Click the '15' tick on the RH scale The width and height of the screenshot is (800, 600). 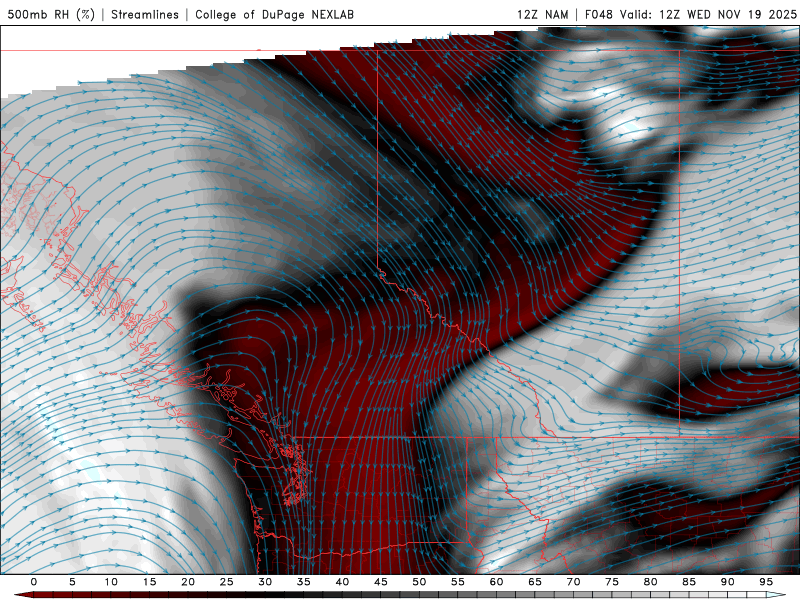pyautogui.click(x=149, y=582)
